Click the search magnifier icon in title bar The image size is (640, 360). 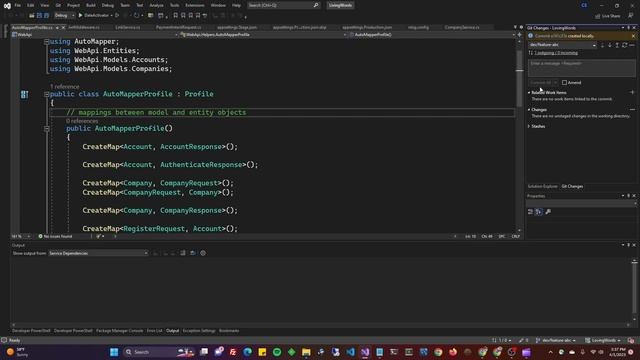pos(316,5)
